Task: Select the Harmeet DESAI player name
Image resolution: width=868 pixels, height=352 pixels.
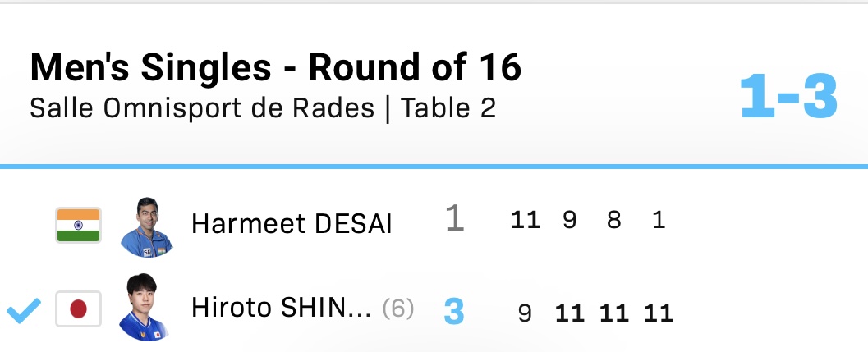Action: [291, 224]
